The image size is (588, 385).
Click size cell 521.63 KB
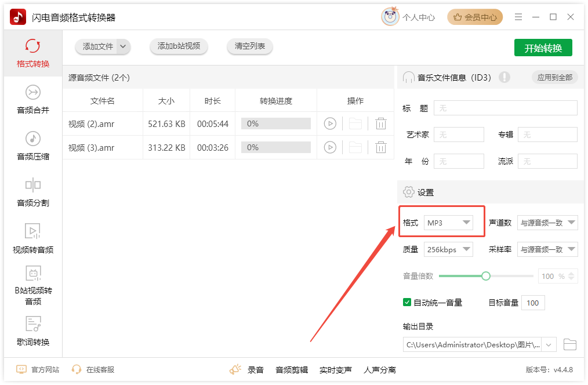click(166, 124)
